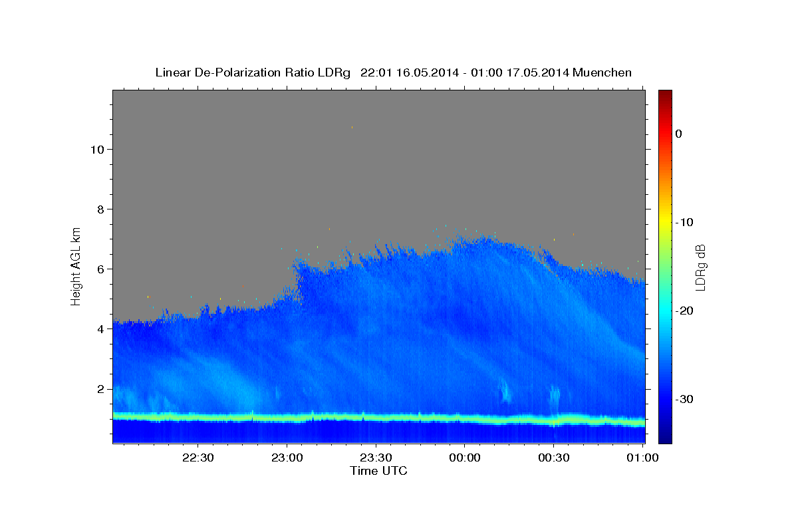Click the 'Height AGL km' axis label
798x532 pixels.
point(76,265)
